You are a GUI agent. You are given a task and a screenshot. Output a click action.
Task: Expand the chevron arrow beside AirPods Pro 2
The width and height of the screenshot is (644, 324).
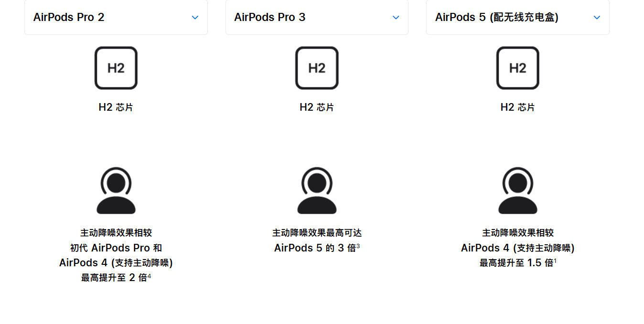[195, 18]
